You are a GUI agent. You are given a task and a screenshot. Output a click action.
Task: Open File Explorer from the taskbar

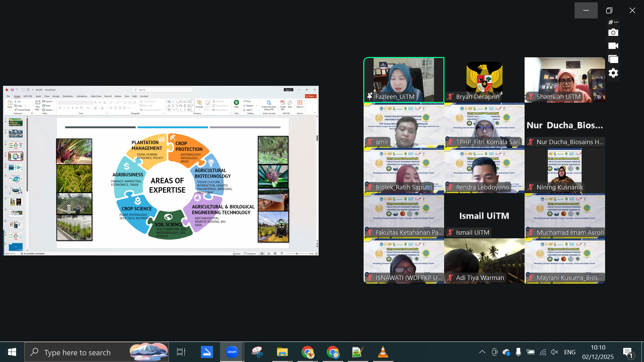(282, 352)
